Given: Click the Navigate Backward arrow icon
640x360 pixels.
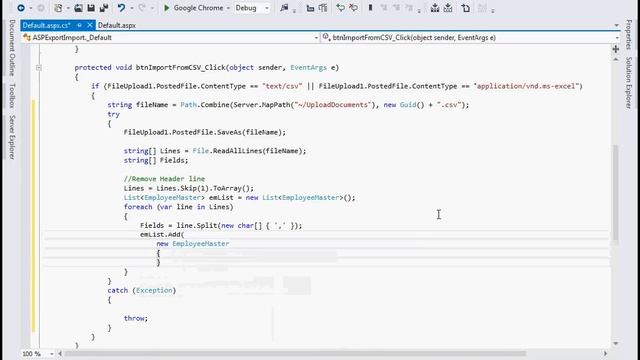Looking at the screenshot, I should click(21, 8).
